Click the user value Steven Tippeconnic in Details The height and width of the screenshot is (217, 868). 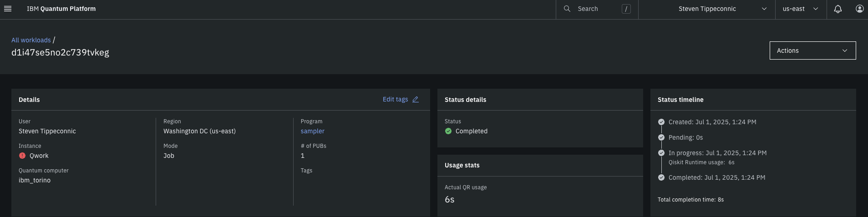[x=47, y=131]
